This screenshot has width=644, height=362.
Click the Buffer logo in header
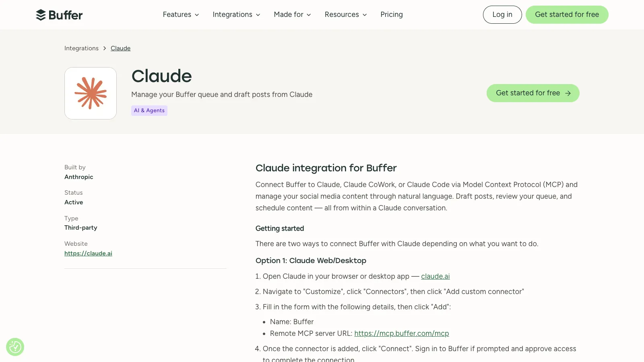[59, 15]
